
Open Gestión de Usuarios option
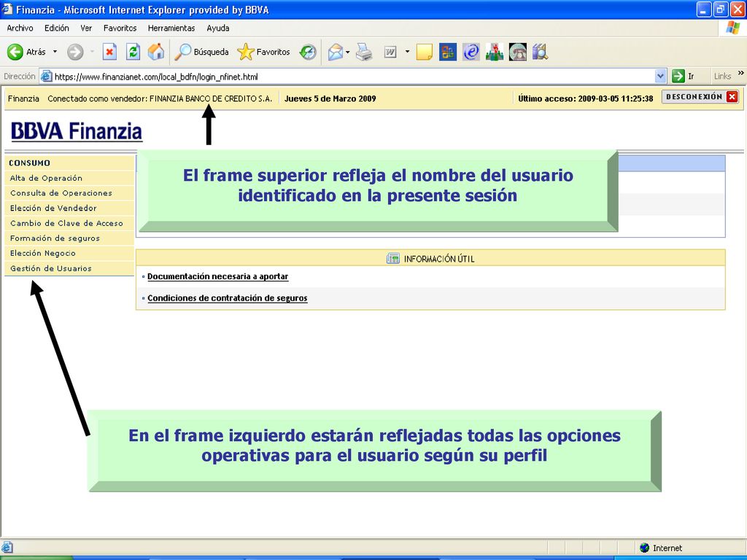point(51,268)
